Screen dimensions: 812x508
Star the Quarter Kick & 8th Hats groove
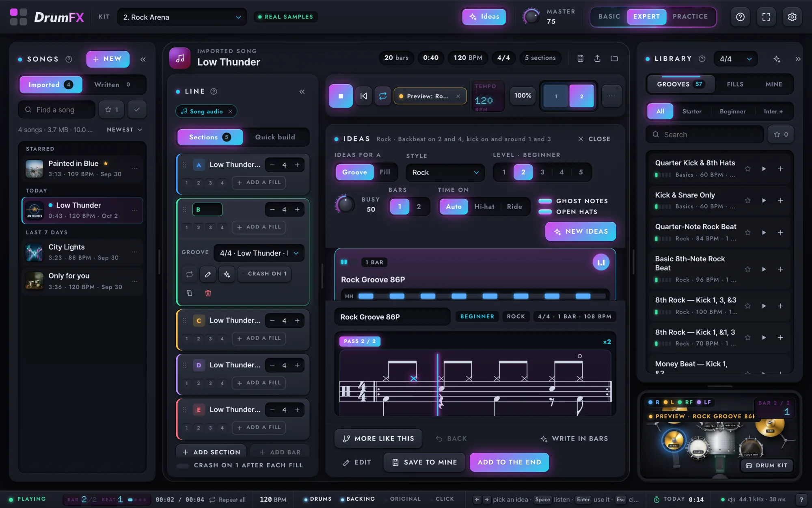[x=747, y=169]
